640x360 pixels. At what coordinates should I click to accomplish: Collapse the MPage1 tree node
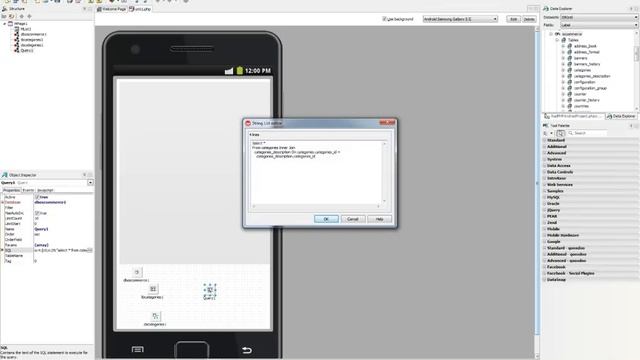pyautogui.click(x=5, y=24)
